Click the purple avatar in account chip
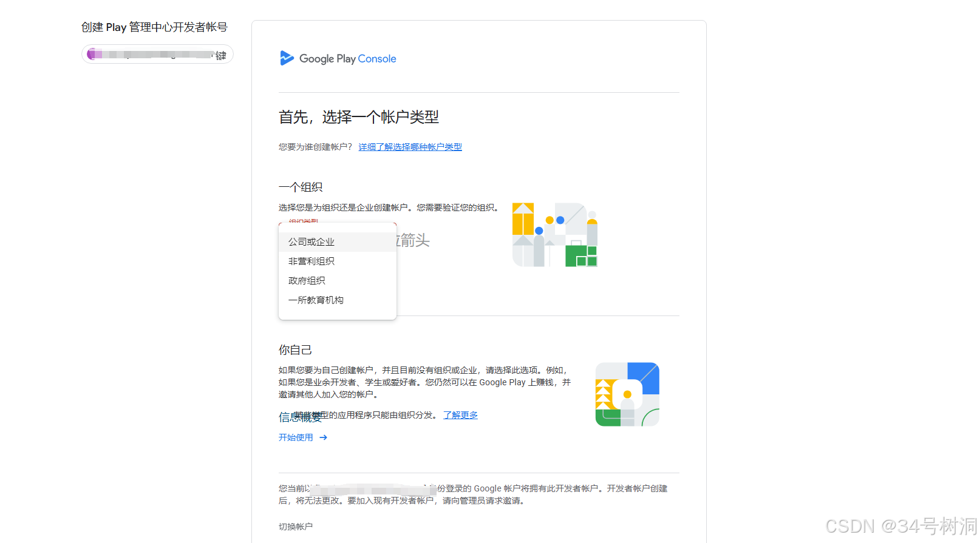 [93, 55]
